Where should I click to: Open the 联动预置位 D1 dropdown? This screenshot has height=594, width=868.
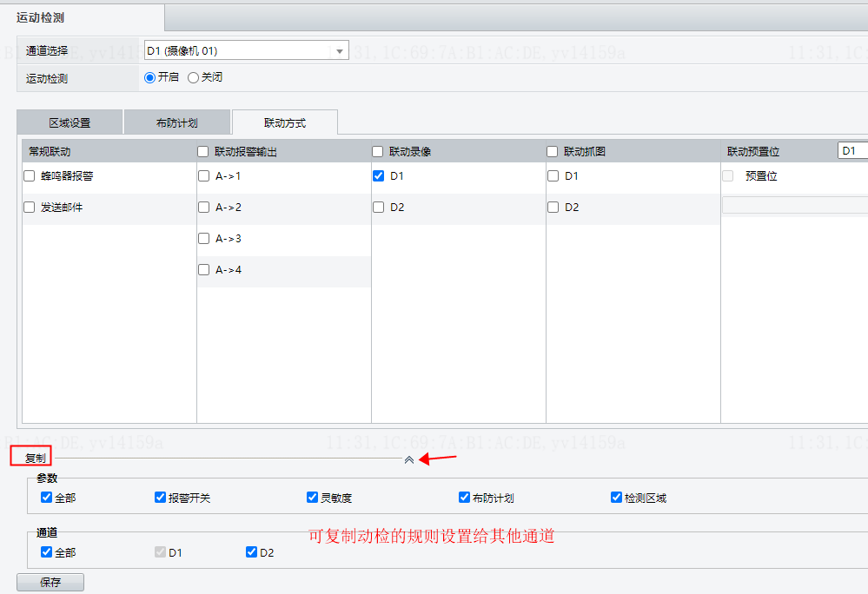click(x=853, y=150)
